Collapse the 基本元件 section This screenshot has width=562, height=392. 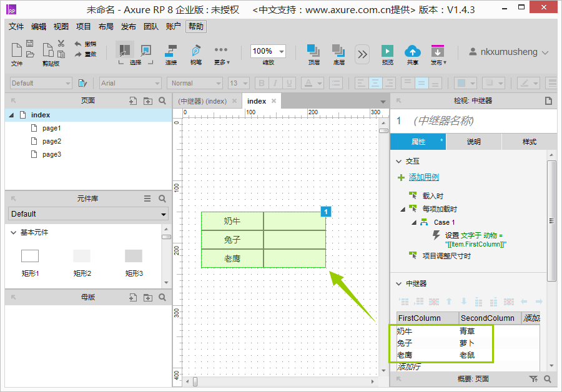click(x=13, y=233)
